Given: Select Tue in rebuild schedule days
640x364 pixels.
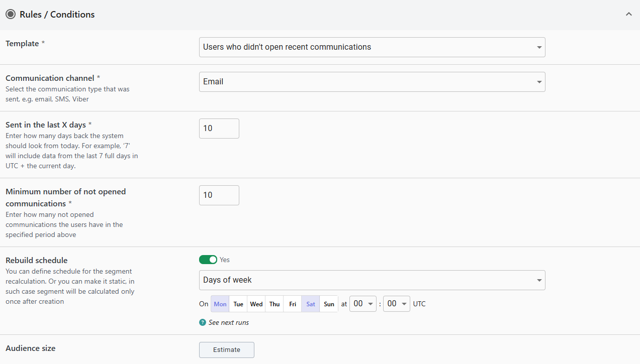Looking at the screenshot, I should (x=238, y=304).
